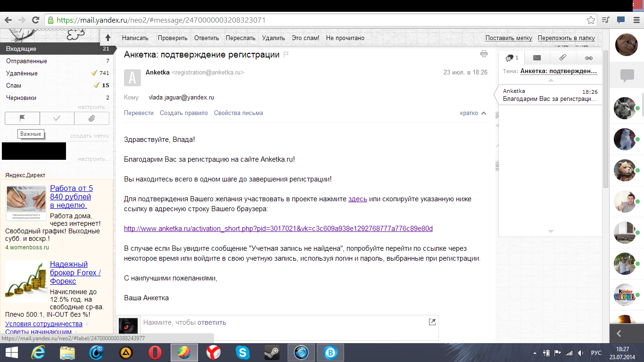Clean the Удалённые folder using the broom icon

(94, 73)
